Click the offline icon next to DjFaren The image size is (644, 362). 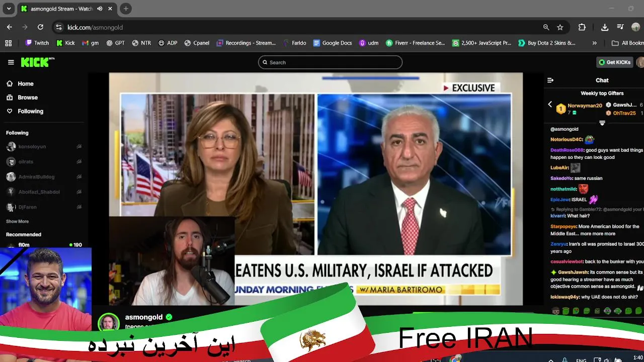(x=79, y=207)
